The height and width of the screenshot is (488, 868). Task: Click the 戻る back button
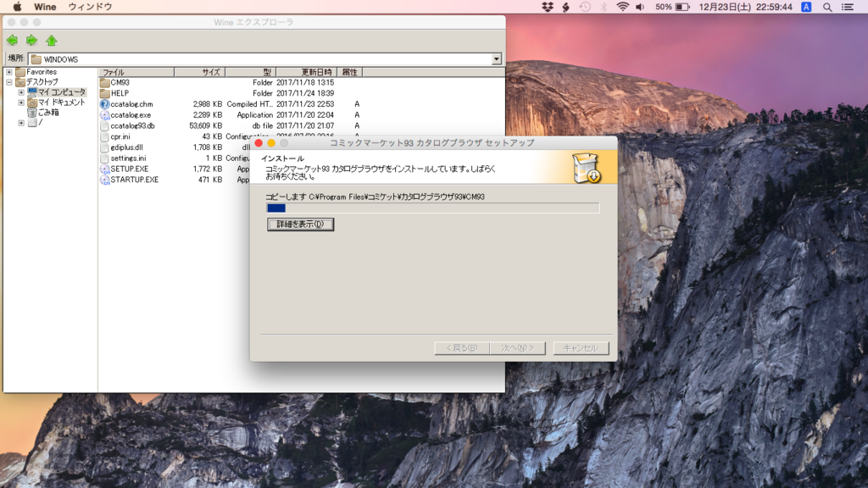(462, 348)
